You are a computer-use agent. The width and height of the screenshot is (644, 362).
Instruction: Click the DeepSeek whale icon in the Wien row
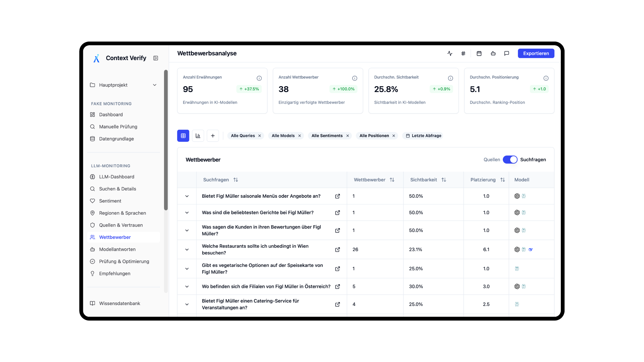point(531,249)
